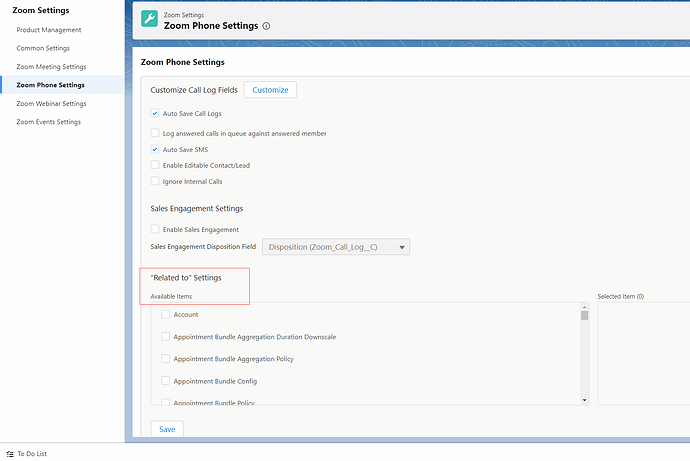Click the Available Items scrollbar thumb

584,315
